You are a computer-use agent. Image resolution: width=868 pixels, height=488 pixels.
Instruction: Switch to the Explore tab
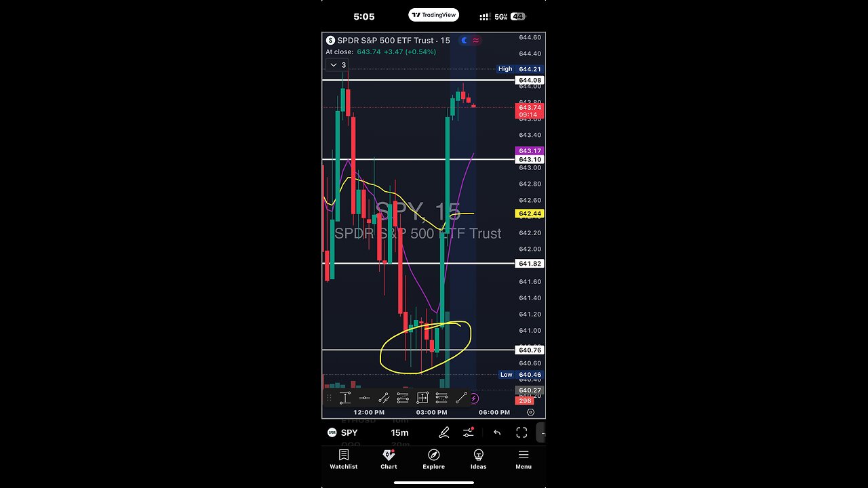pos(434,460)
